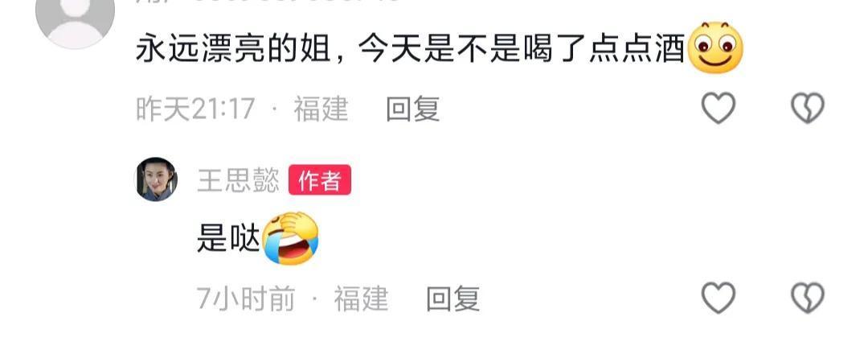Tap 福建 location beside 7小时前
This screenshot has width=868, height=346.
pyautogui.click(x=360, y=299)
